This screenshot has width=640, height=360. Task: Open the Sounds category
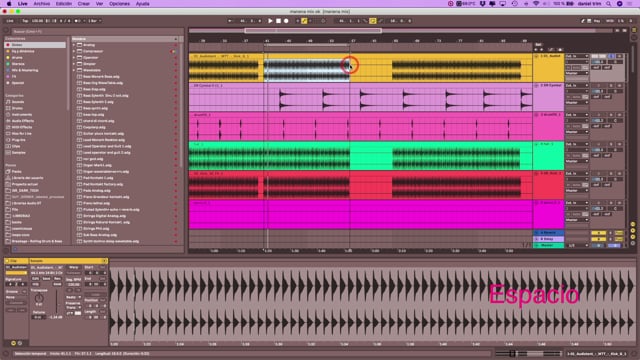tap(18, 102)
